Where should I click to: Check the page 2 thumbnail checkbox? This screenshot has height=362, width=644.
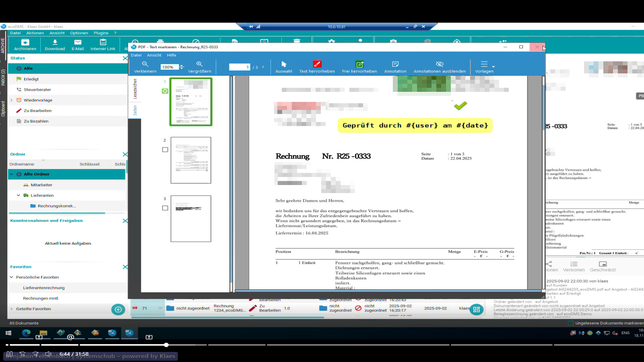point(165,150)
